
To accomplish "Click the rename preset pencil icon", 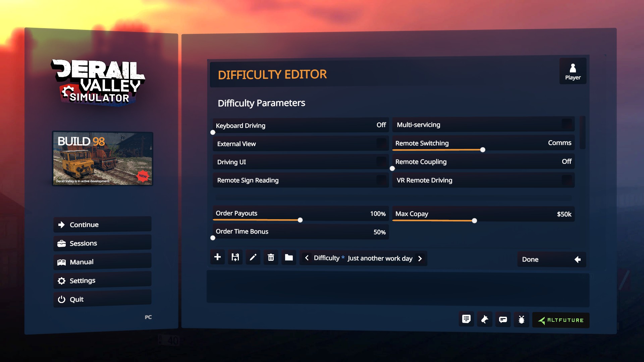I will [253, 257].
